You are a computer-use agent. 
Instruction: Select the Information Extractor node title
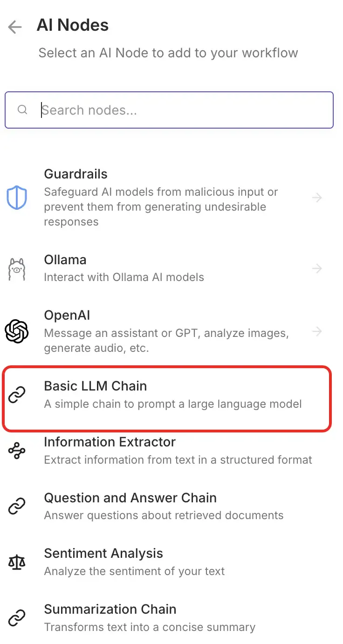tap(110, 442)
